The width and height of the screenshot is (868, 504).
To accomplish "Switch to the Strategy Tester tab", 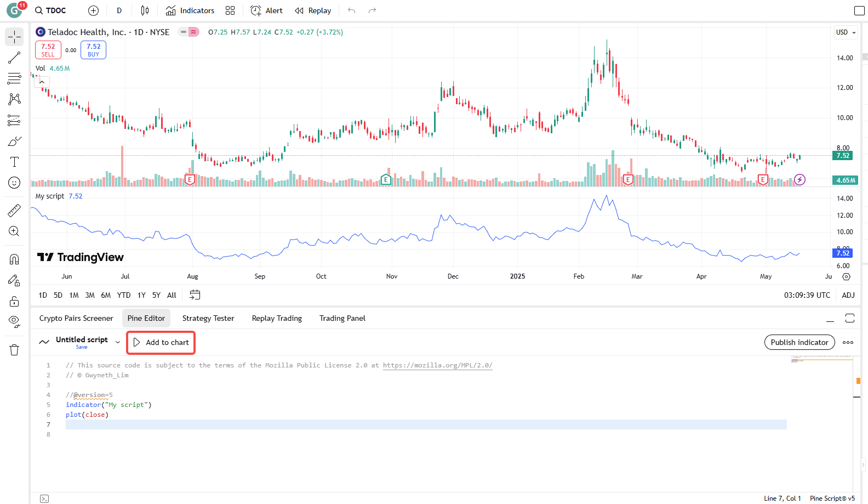I will click(208, 318).
